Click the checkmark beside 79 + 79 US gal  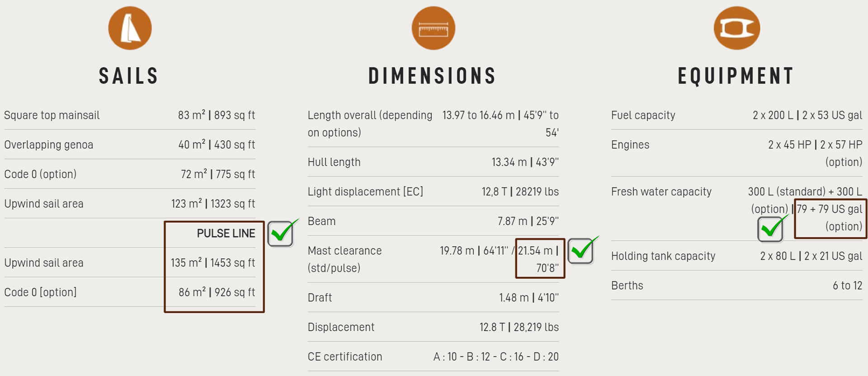[x=772, y=228]
